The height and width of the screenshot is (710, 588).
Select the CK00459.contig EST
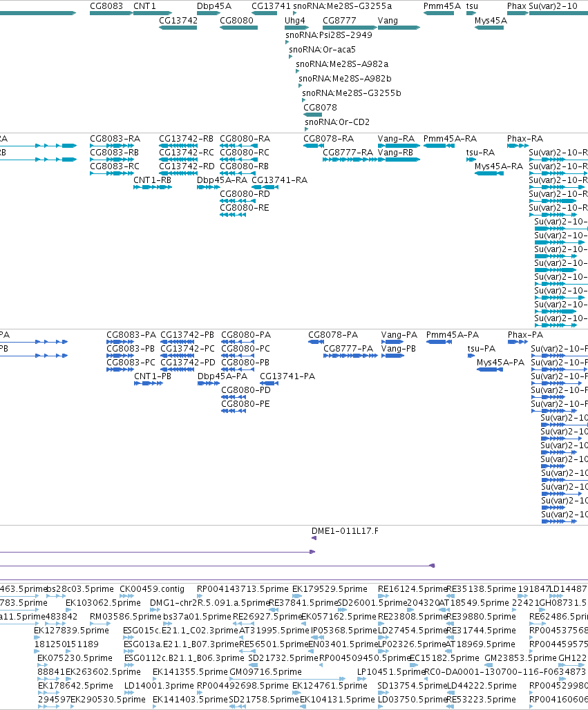pos(127,596)
